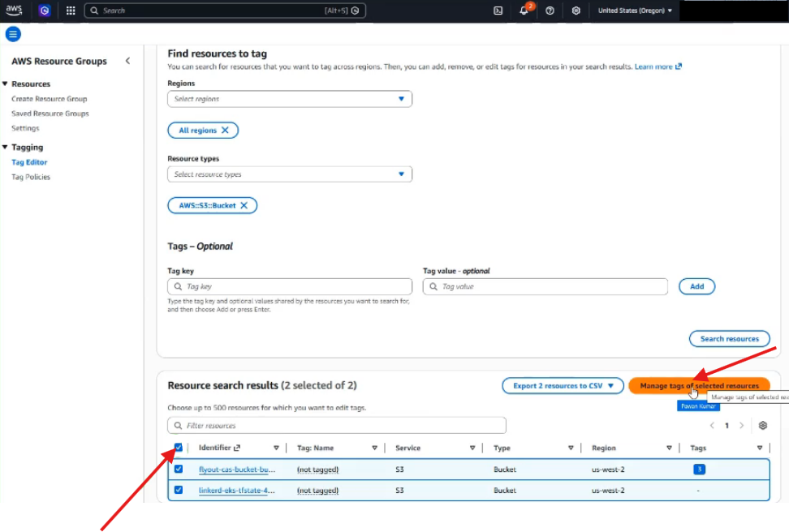Click page number 1 in pagination

click(726, 426)
